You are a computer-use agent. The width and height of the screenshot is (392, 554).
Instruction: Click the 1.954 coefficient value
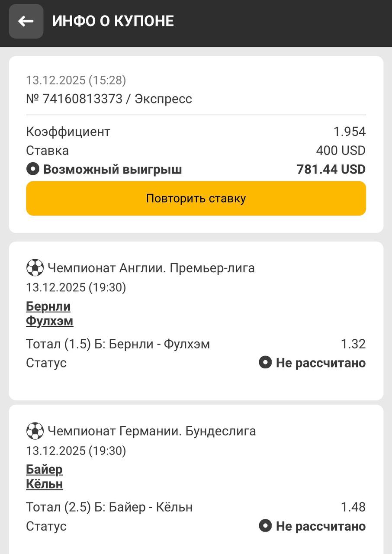[350, 132]
